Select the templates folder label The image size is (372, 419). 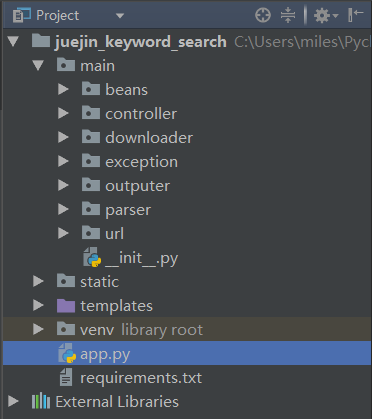[x=116, y=306]
